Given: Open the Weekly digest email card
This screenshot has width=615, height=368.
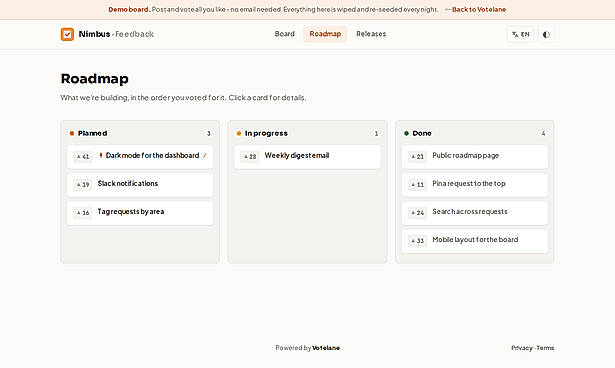Looking at the screenshot, I should [x=308, y=157].
